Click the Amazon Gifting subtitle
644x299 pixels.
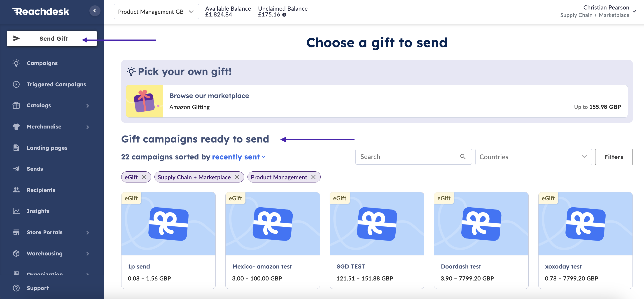[189, 107]
